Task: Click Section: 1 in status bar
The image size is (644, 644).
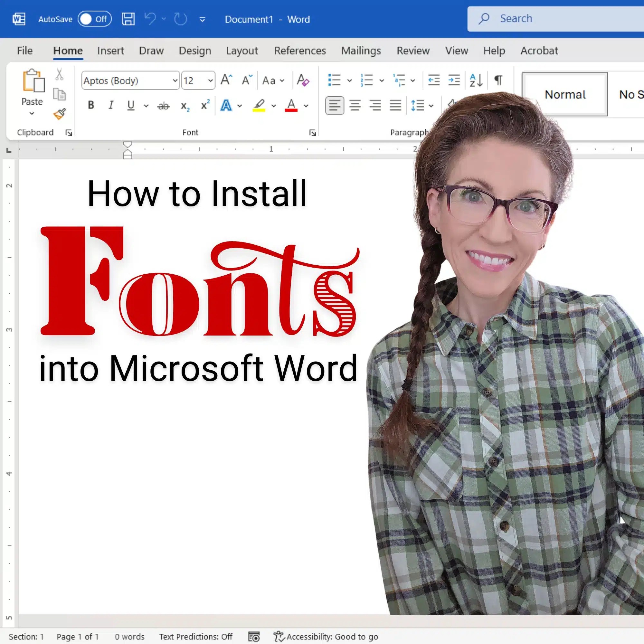Action: tap(26, 637)
